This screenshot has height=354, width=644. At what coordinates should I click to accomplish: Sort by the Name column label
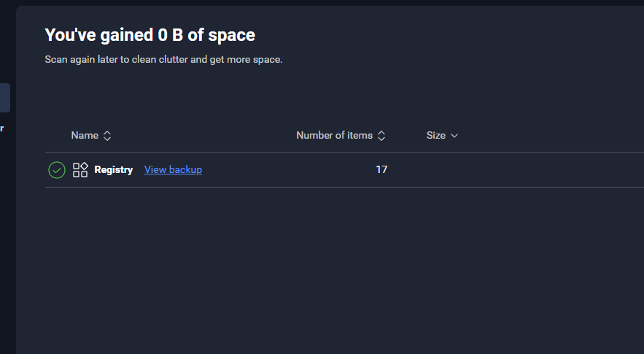coord(85,135)
